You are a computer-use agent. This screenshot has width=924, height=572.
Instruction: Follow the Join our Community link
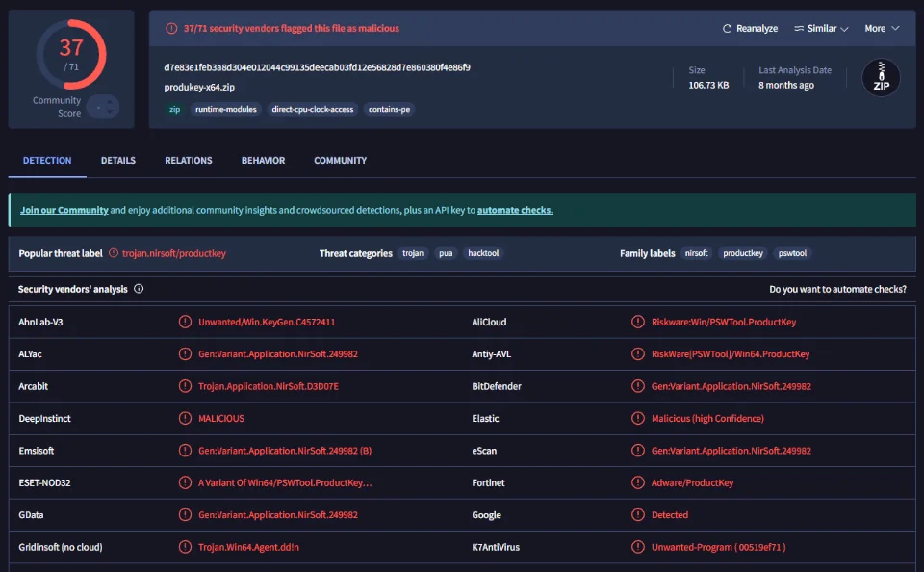click(x=64, y=210)
